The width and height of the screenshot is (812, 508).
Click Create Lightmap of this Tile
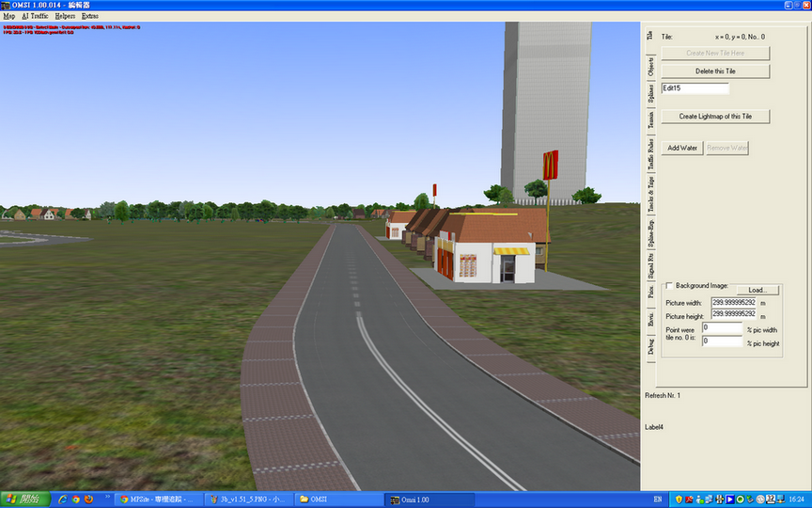(715, 116)
